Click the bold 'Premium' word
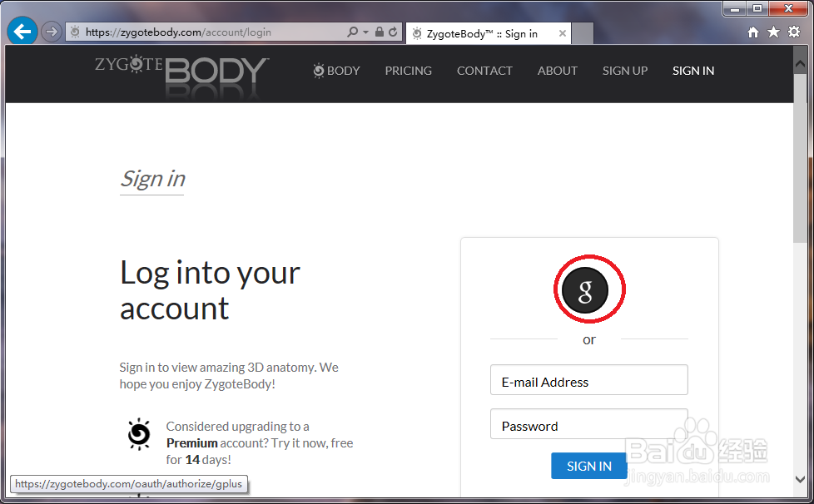The height and width of the screenshot is (504, 814). 191,443
